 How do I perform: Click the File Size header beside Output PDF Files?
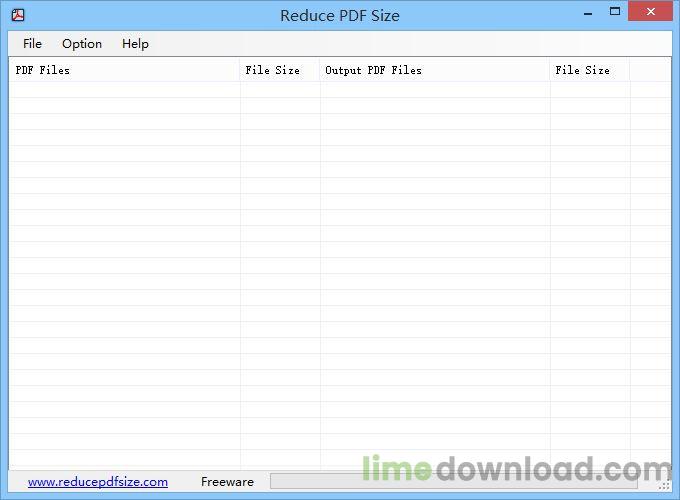[590, 70]
